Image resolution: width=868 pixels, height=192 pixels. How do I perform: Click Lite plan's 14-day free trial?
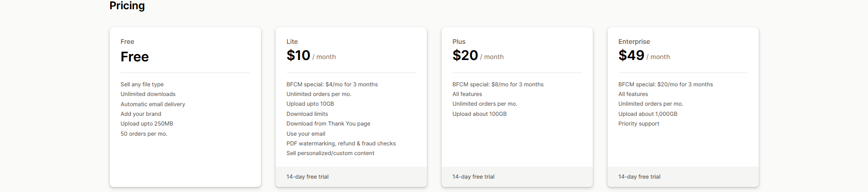[x=307, y=177]
